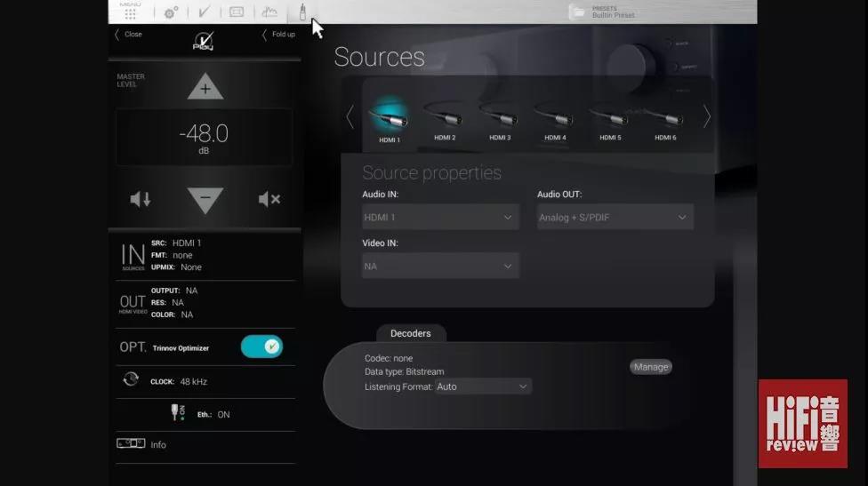Select the HDMI 5 source cable
This screenshot has width=868, height=486.
(610, 118)
